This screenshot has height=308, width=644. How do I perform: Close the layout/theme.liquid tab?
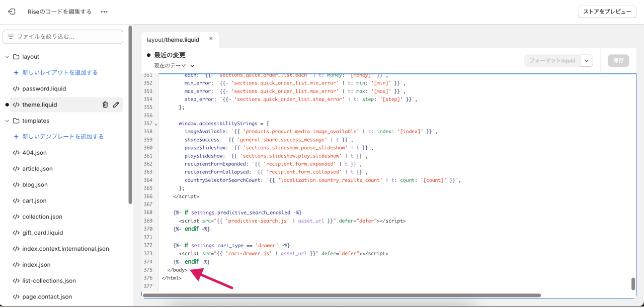[x=211, y=39]
